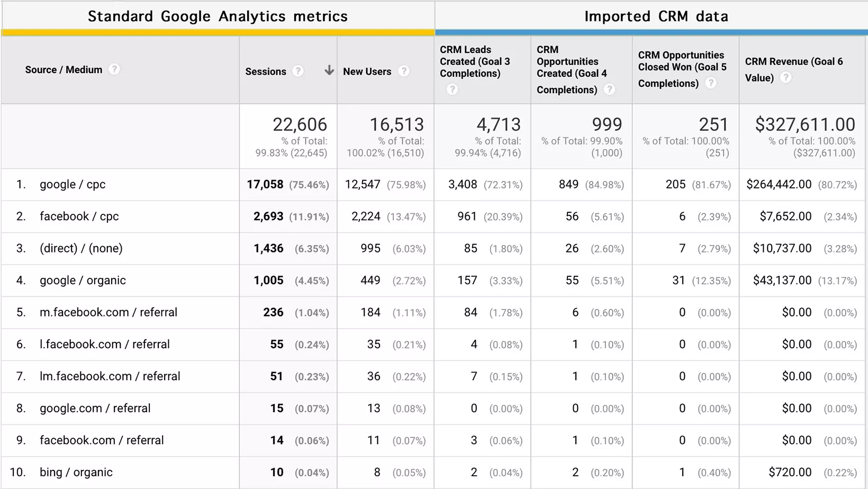The image size is (868, 489).
Task: Open the google / organic source entry
Action: (83, 280)
